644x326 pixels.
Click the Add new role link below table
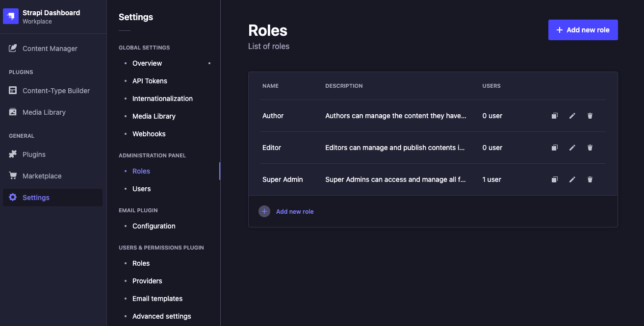[295, 212]
